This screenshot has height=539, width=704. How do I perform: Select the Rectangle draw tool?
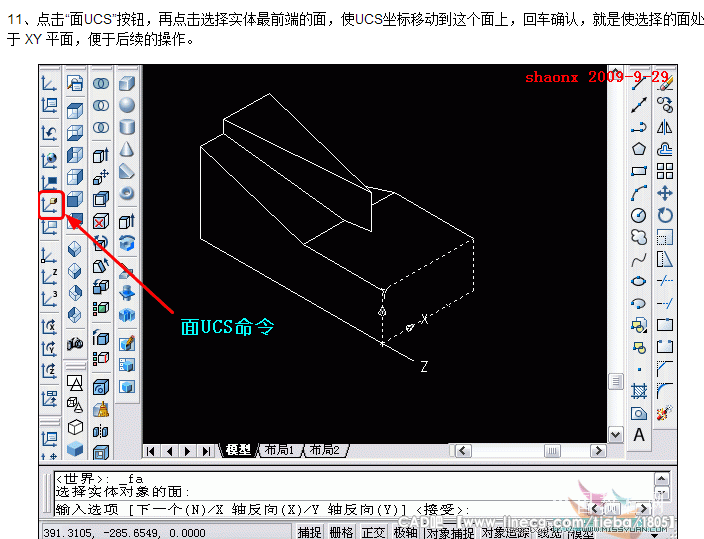(638, 171)
